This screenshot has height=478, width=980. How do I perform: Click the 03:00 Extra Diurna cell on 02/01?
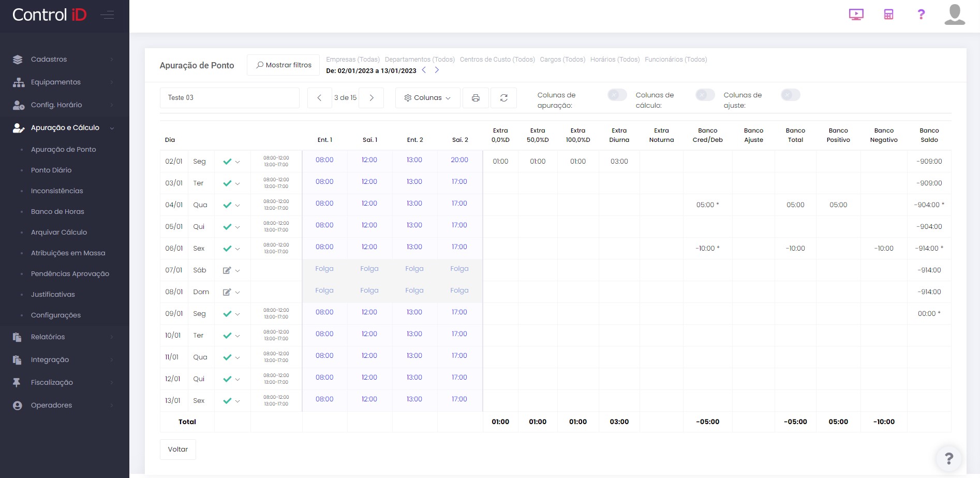pyautogui.click(x=619, y=162)
